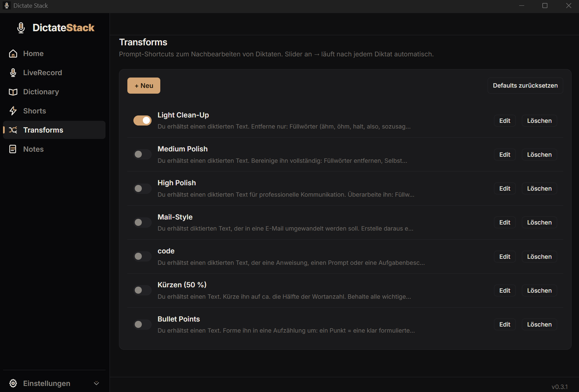Open the Notes section label
Screen dimensions: 579x392
point(33,149)
